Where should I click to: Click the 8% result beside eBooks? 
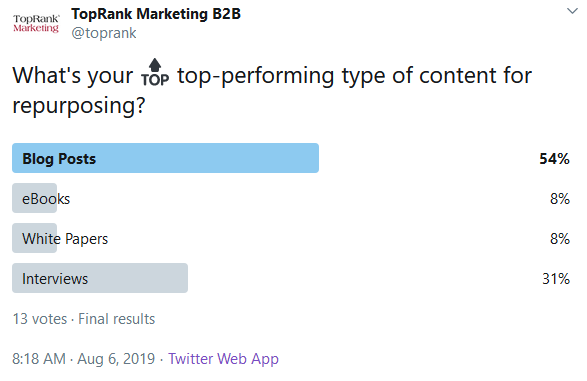560,199
